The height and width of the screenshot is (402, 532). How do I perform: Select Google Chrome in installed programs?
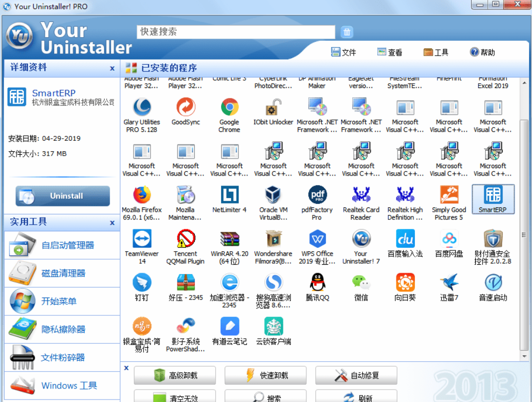[x=229, y=107]
